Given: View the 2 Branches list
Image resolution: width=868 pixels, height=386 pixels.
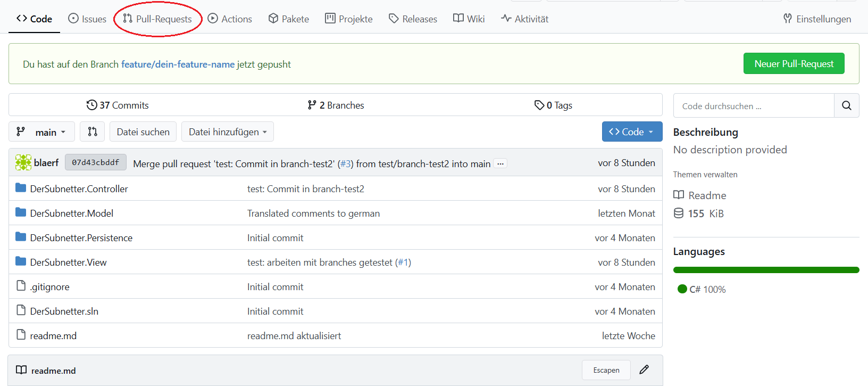Looking at the screenshot, I should tap(336, 105).
